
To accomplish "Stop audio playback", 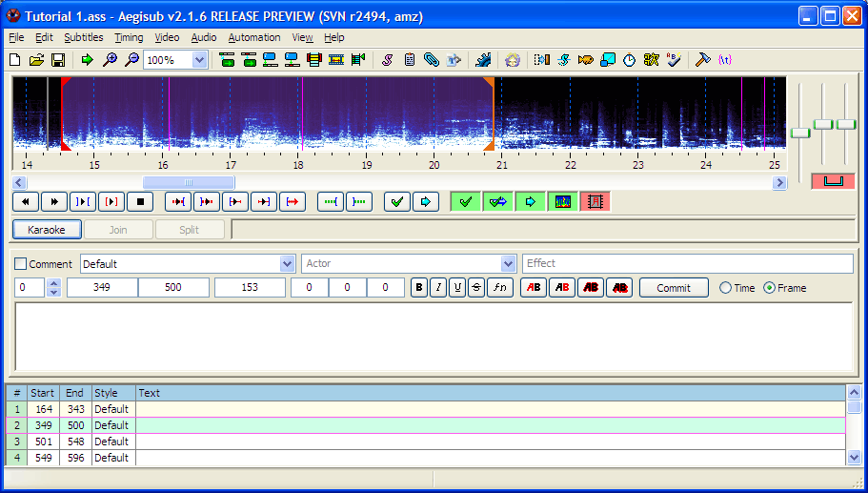I will [141, 202].
